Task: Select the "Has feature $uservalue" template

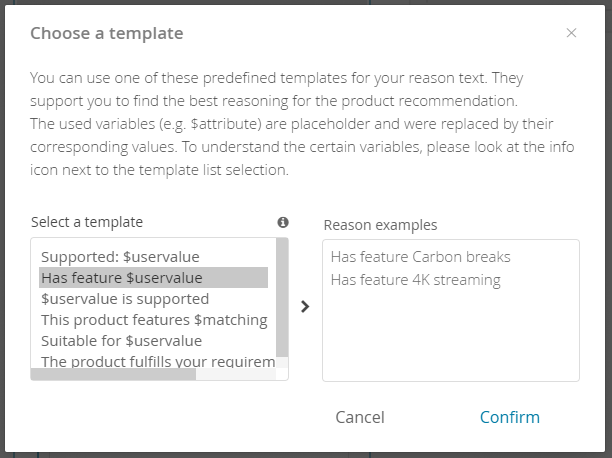Action: pyautogui.click(x=122, y=278)
